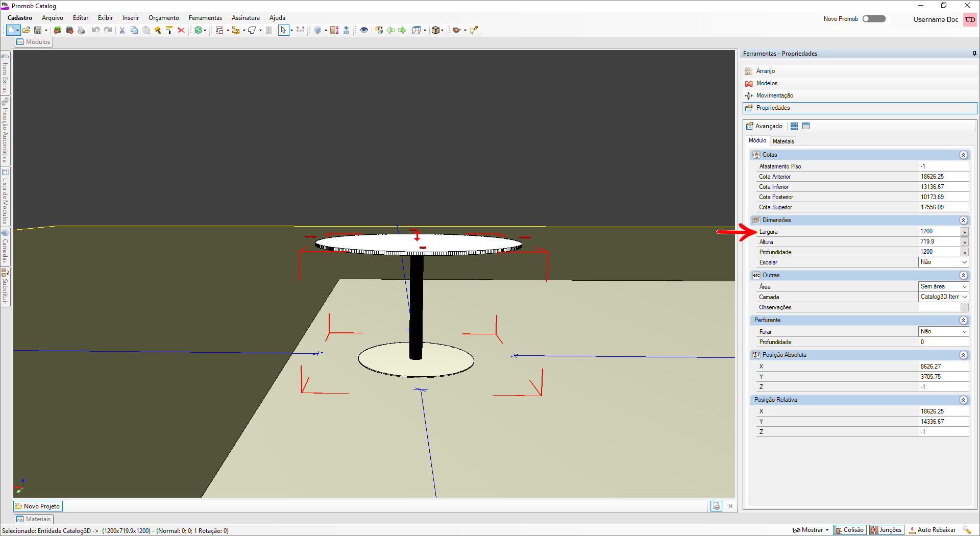
Task: Open the Ferramentas menu
Action: (205, 18)
